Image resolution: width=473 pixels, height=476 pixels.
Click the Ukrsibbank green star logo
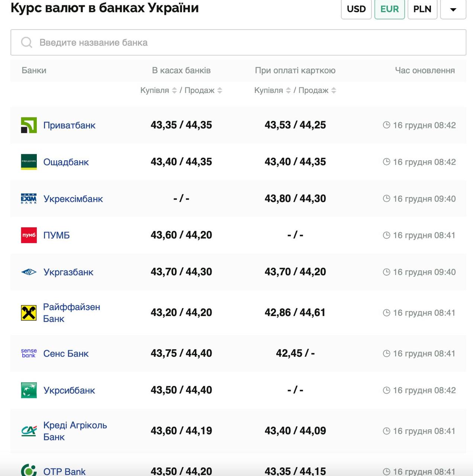(x=29, y=390)
